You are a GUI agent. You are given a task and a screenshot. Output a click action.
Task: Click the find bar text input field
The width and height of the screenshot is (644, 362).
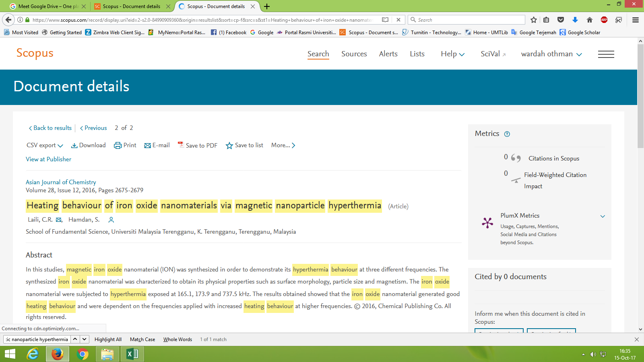pyautogui.click(x=37, y=339)
